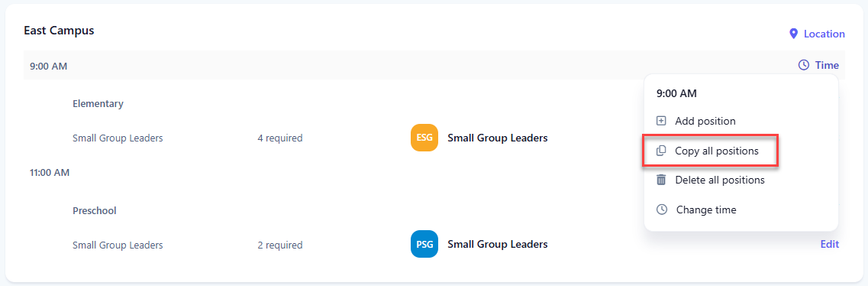Click the clock icon for Change time
The height and width of the screenshot is (286, 868).
click(x=662, y=210)
